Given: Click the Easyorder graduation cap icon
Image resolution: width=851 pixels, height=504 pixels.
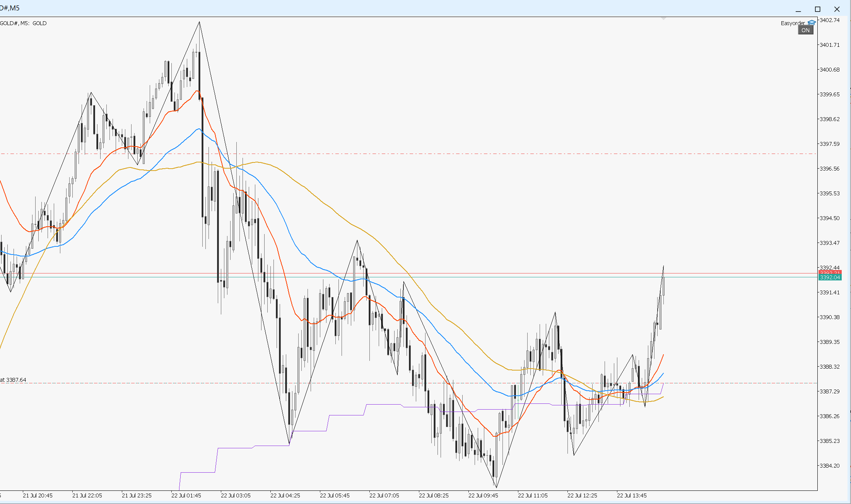Looking at the screenshot, I should click(x=812, y=23).
